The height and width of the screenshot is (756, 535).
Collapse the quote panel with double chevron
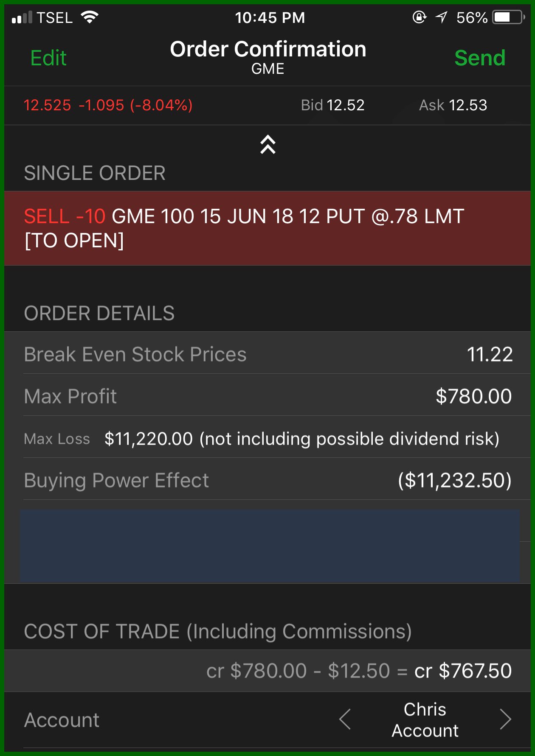[268, 144]
